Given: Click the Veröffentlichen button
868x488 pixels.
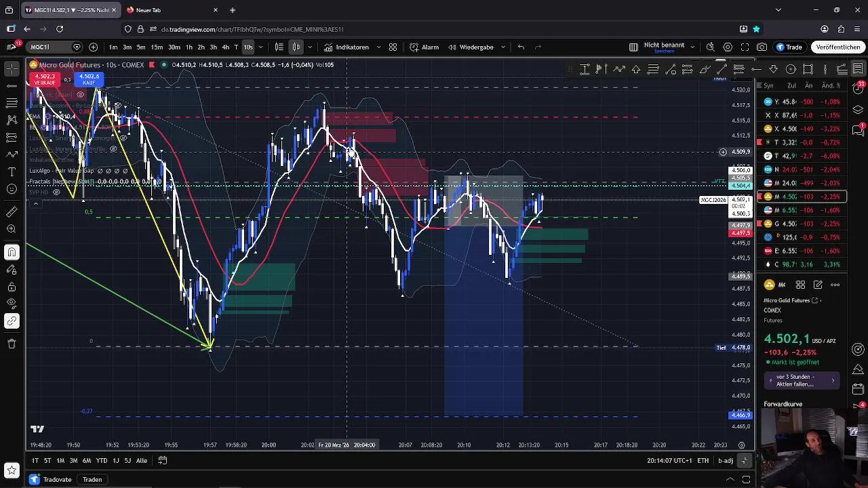Looking at the screenshot, I should click(x=838, y=47).
